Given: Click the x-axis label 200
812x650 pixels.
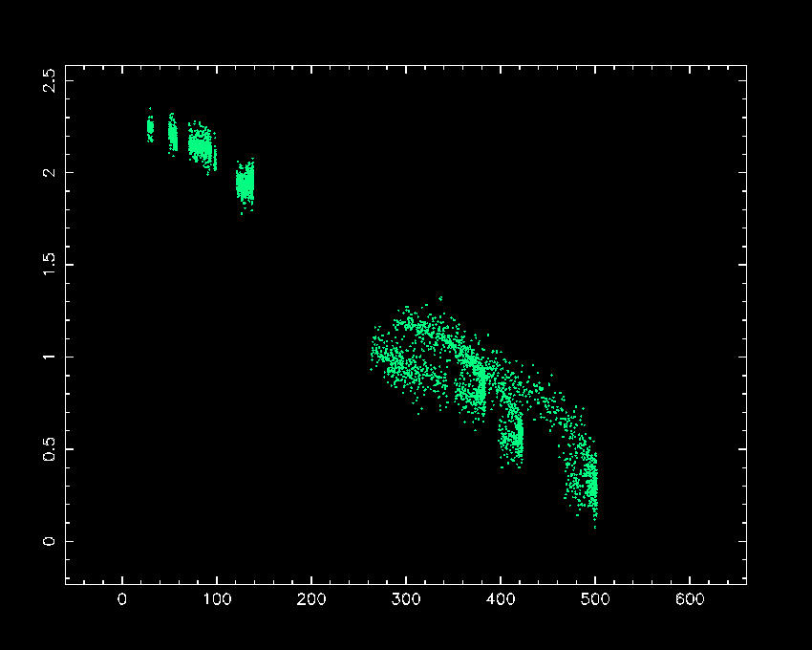Looking at the screenshot, I should pyautogui.click(x=311, y=599).
